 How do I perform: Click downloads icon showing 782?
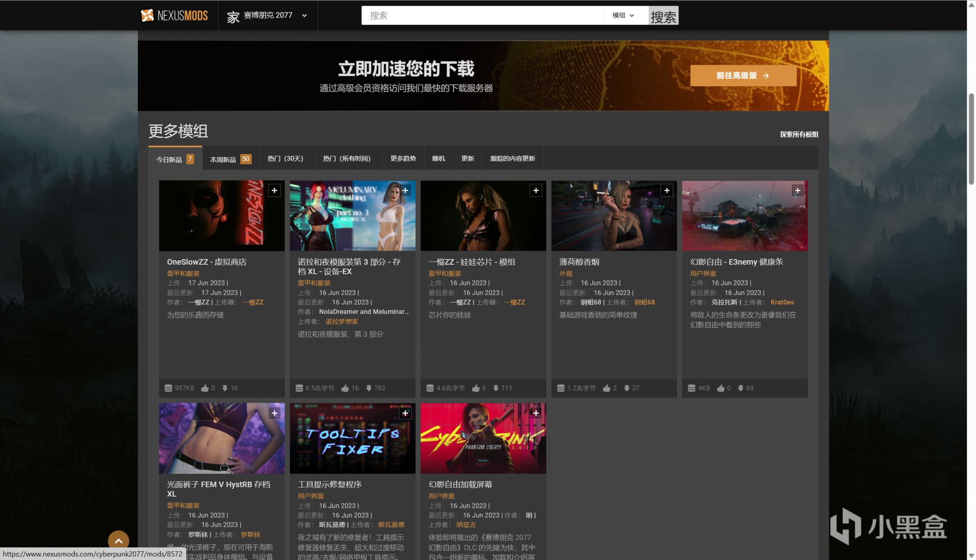tap(369, 388)
